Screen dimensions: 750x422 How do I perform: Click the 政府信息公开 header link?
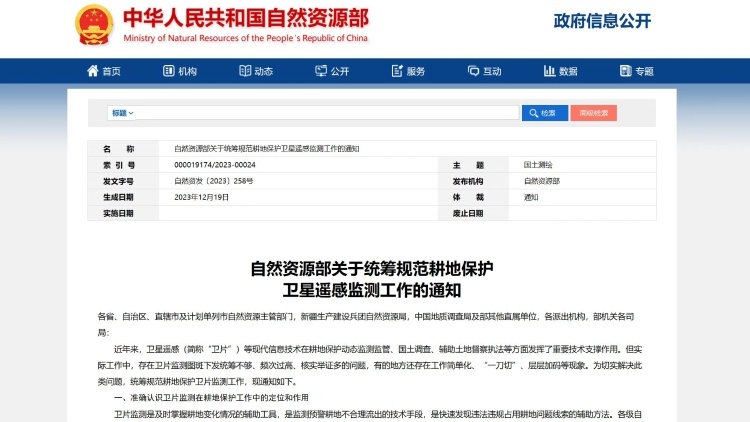click(x=602, y=21)
